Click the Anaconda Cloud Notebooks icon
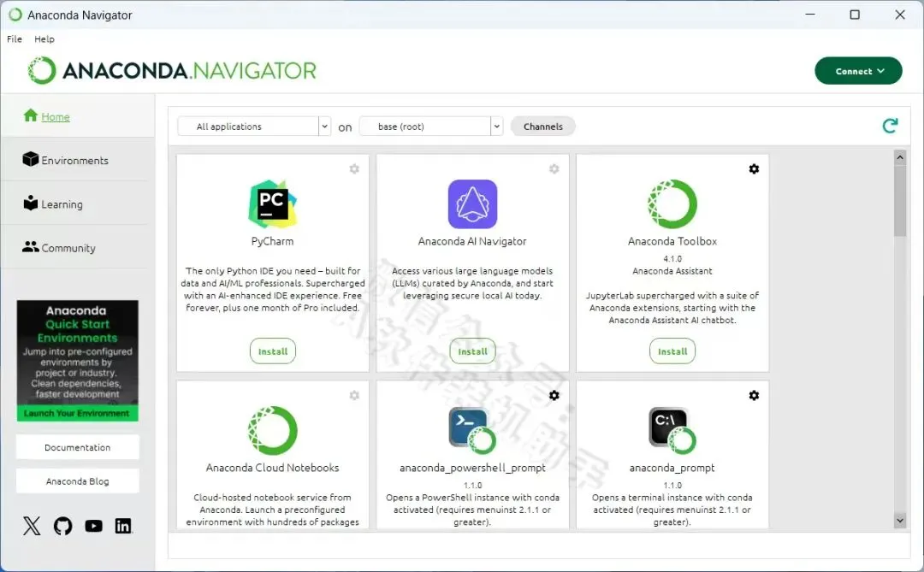 (x=272, y=430)
